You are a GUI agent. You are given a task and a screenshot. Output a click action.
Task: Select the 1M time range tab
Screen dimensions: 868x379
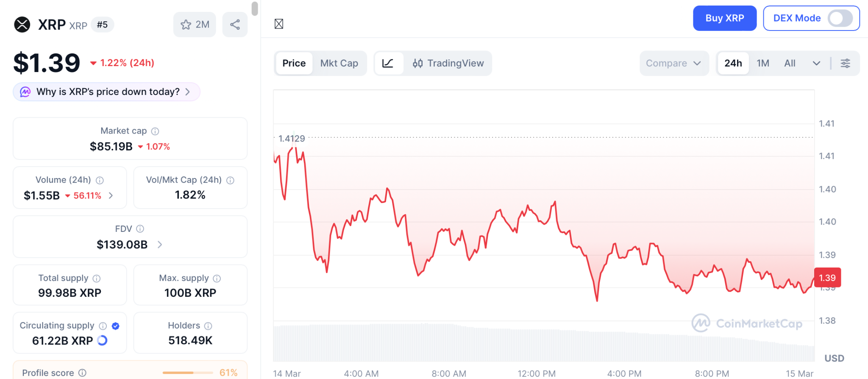coord(763,63)
